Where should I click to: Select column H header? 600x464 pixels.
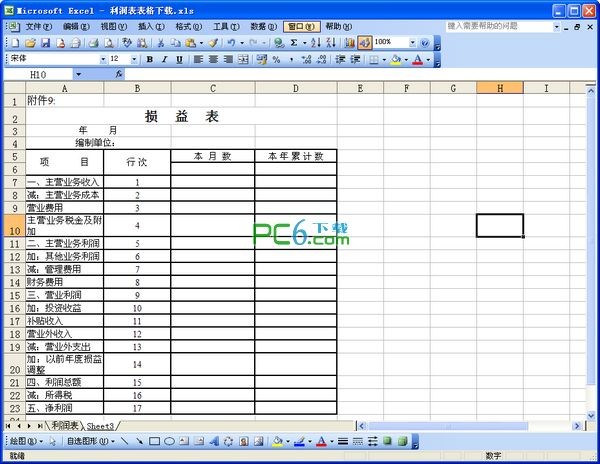pyautogui.click(x=500, y=88)
